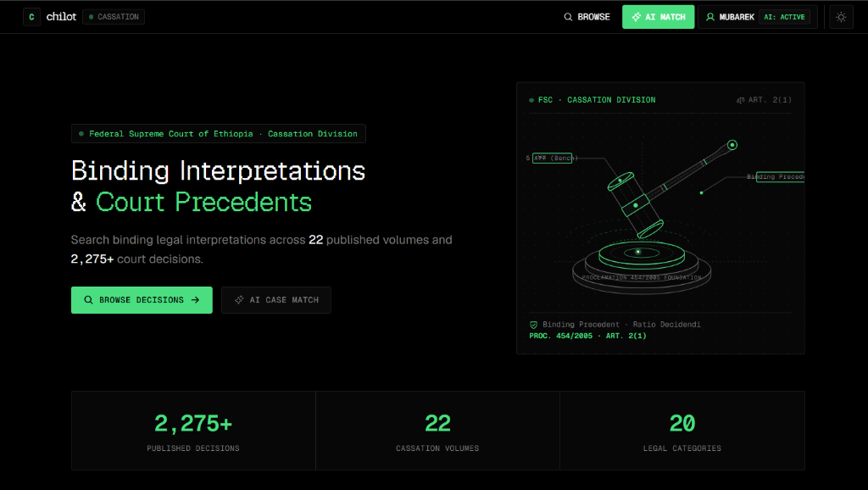Open BROWSE in the top navigation
This screenshot has width=868, height=490.
587,17
